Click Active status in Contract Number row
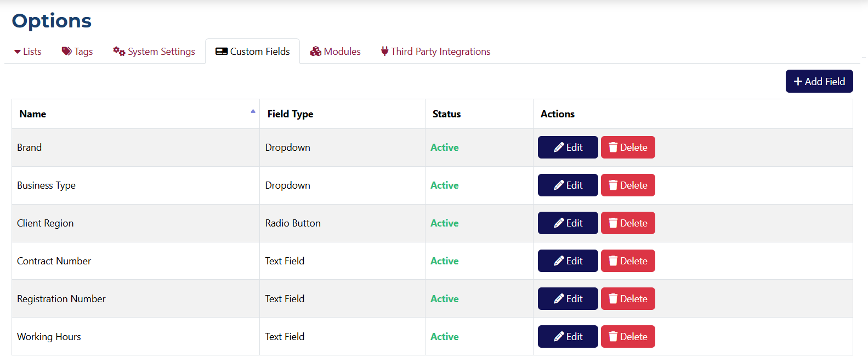 445,261
